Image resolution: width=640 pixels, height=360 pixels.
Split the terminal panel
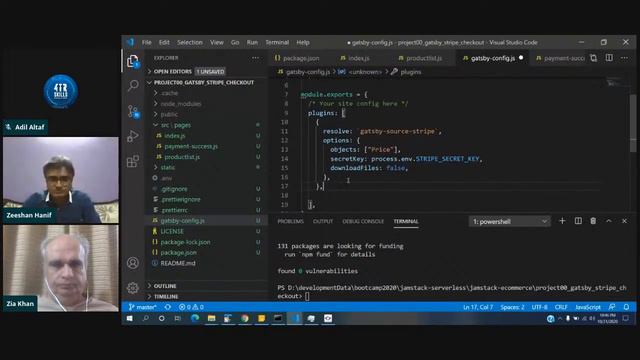tap(578, 221)
